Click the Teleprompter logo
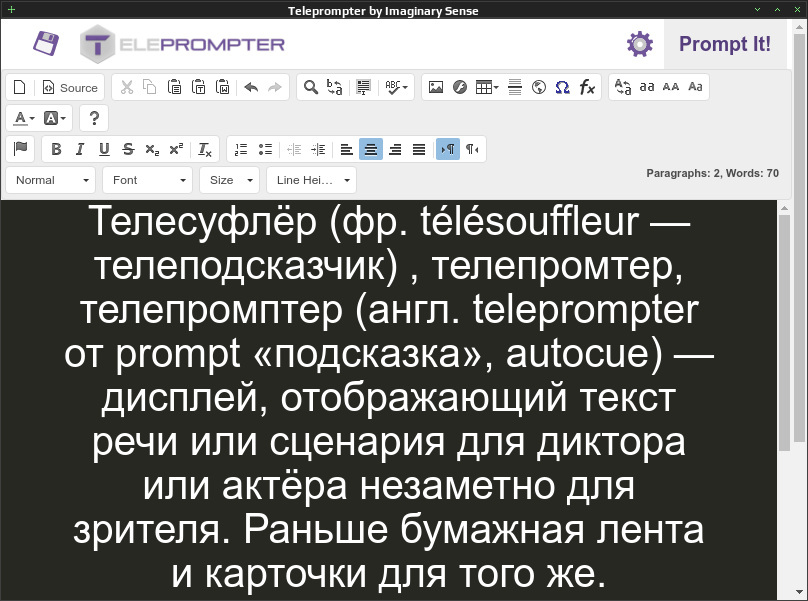Screen dimensions: 808x601 coord(182,44)
